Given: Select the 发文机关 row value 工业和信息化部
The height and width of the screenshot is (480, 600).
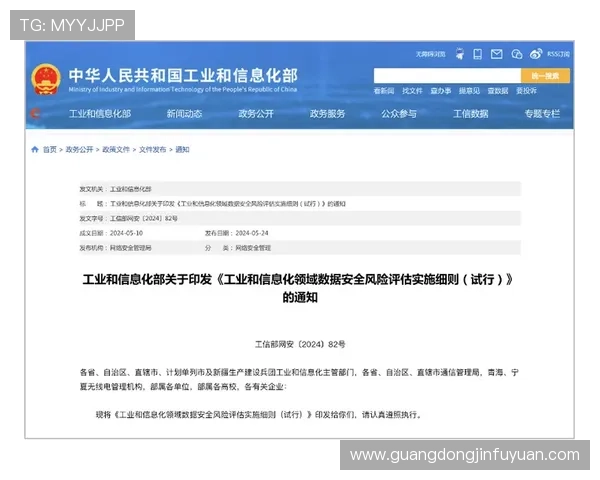Looking at the screenshot, I should (130, 189).
